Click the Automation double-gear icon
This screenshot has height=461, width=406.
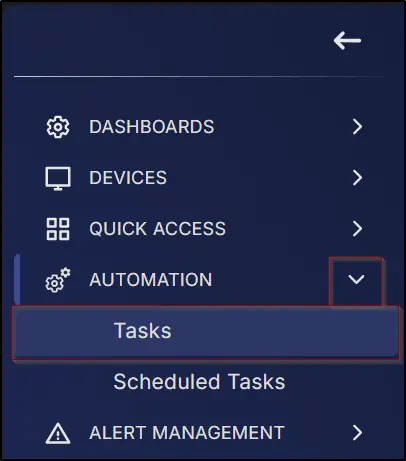[x=58, y=280]
